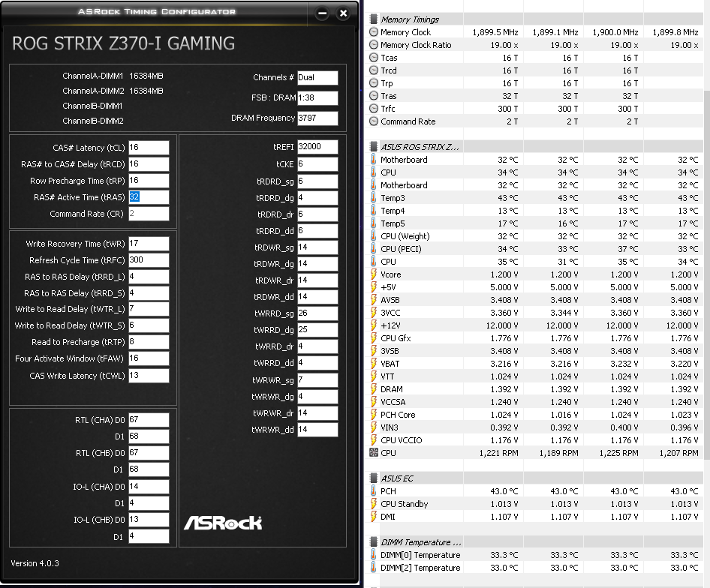The width and height of the screenshot is (710, 588).
Task: Click the tRDRD_sg value field
Action: 317,181
